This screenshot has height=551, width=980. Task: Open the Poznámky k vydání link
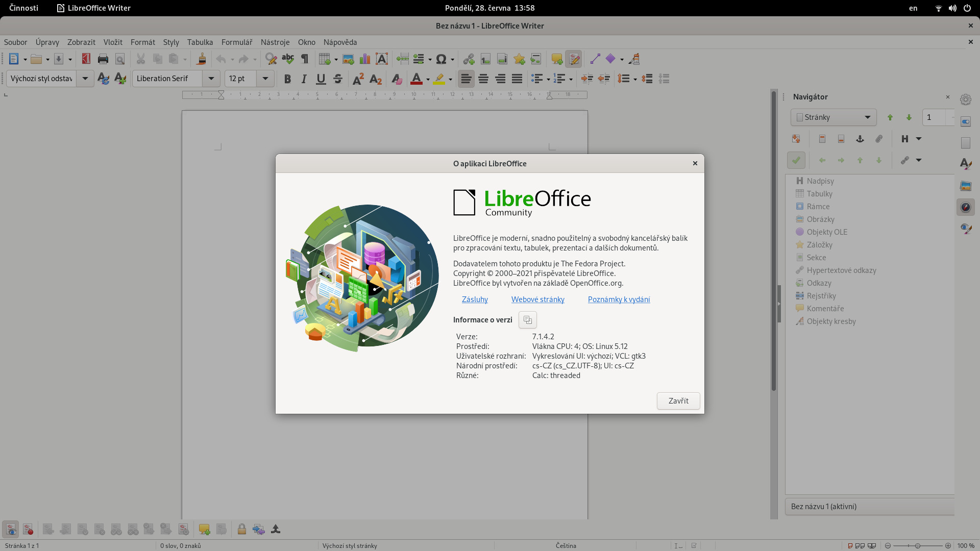[619, 299]
